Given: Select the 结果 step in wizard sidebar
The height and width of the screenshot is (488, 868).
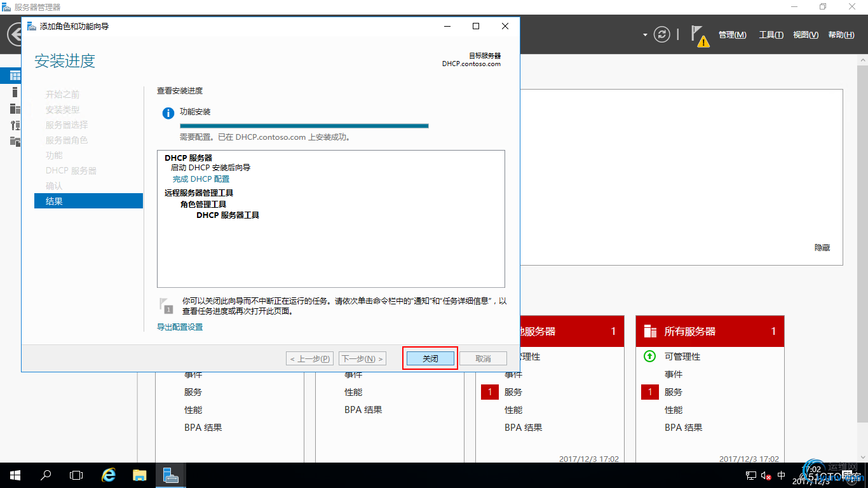Looking at the screenshot, I should pyautogui.click(x=88, y=201).
